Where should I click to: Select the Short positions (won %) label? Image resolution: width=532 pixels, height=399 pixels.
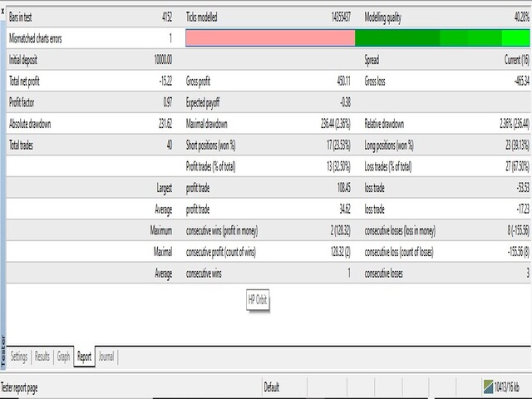point(210,145)
